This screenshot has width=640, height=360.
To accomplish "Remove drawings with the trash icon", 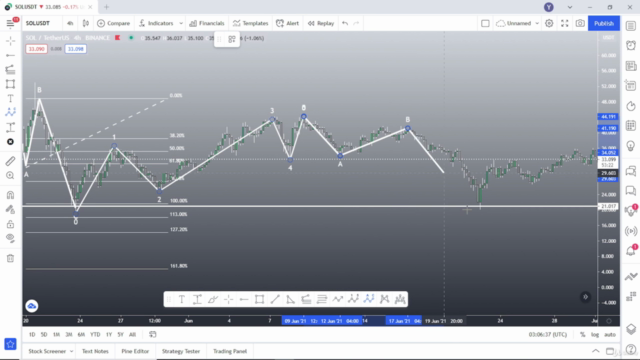I will 11,258.
